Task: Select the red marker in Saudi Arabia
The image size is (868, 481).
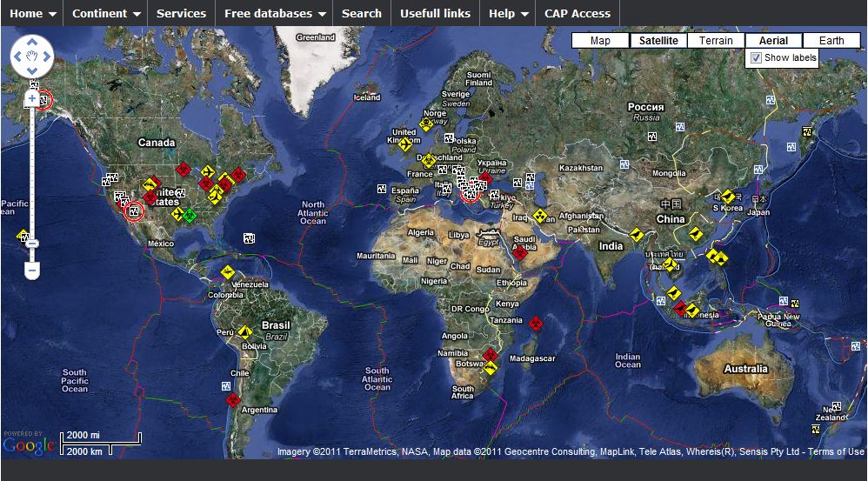Action: point(520,252)
